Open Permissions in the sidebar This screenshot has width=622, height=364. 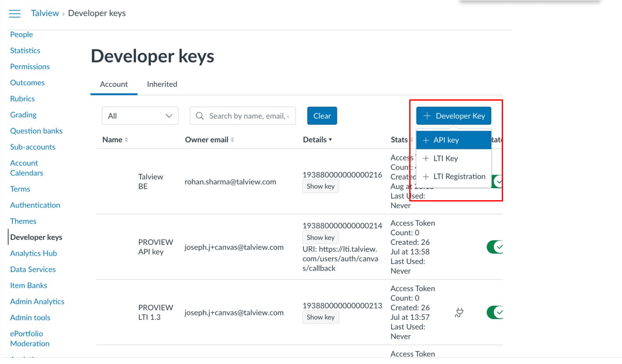coord(30,67)
